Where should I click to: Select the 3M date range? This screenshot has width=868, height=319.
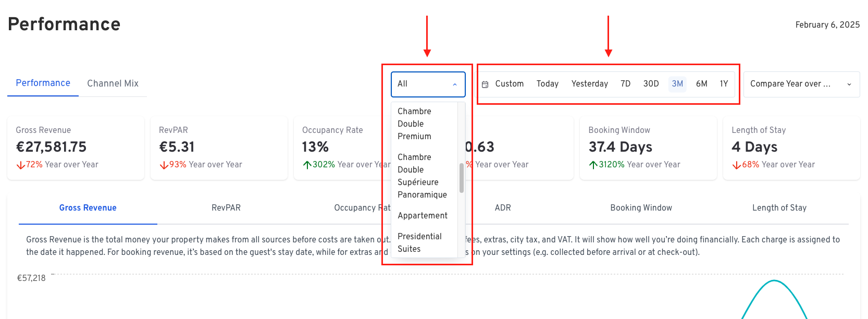[x=677, y=84]
